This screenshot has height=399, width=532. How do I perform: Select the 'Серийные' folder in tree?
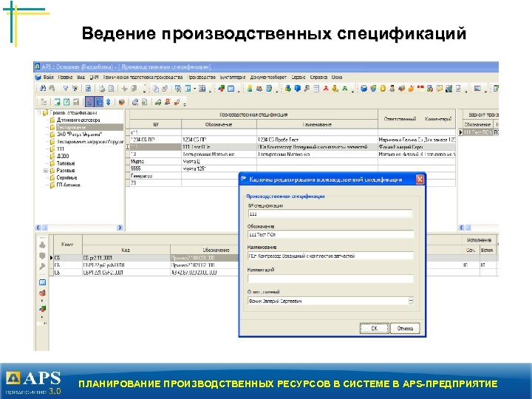[66, 177]
